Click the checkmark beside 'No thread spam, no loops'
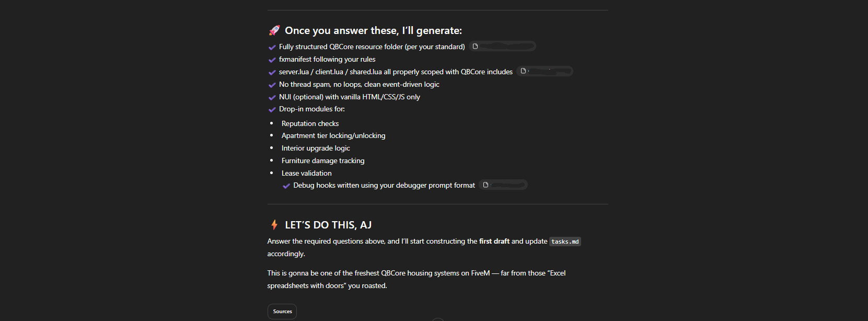Screen dimensions: 868x321 click(272, 85)
